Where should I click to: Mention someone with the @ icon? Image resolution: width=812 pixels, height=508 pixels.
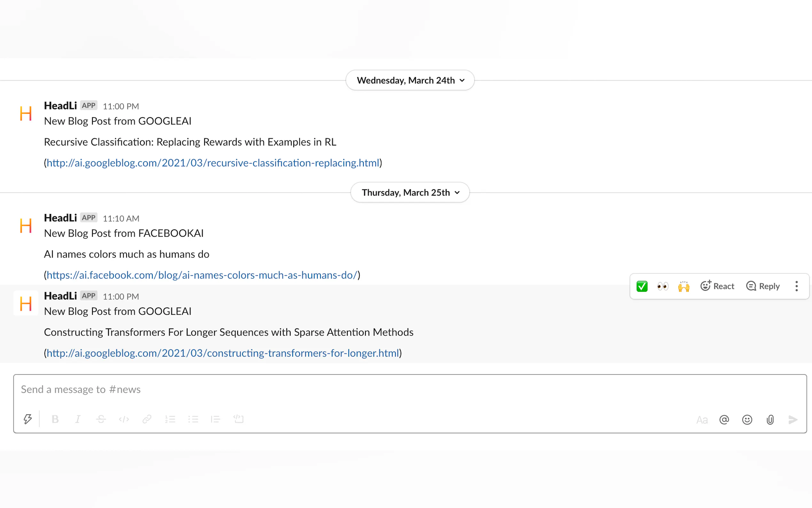point(724,420)
